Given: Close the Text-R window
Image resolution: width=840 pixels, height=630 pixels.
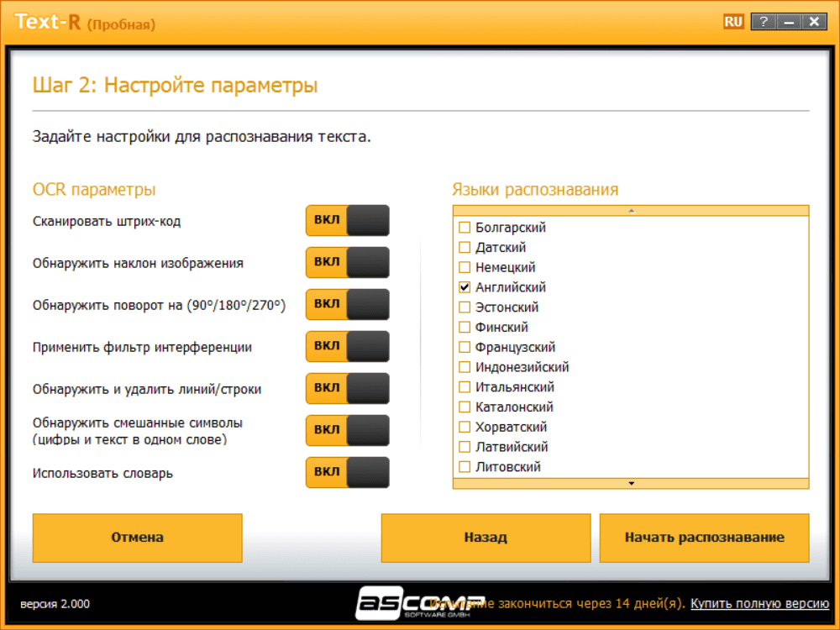Looking at the screenshot, I should coord(814,22).
